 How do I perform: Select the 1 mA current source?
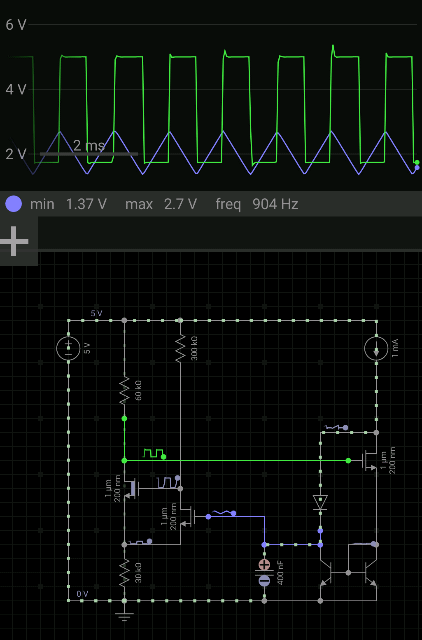tap(376, 348)
